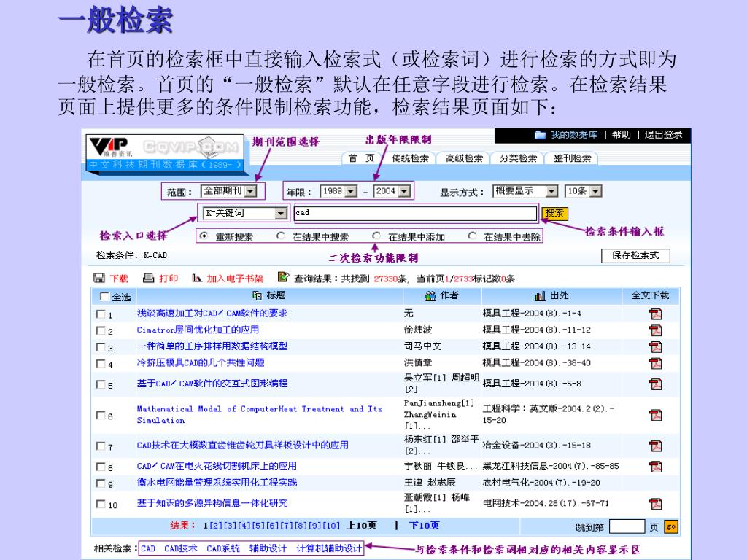Click the 加入电子书架 bookshelf icon
Image resolution: width=747 pixels, height=560 pixels.
point(197,278)
